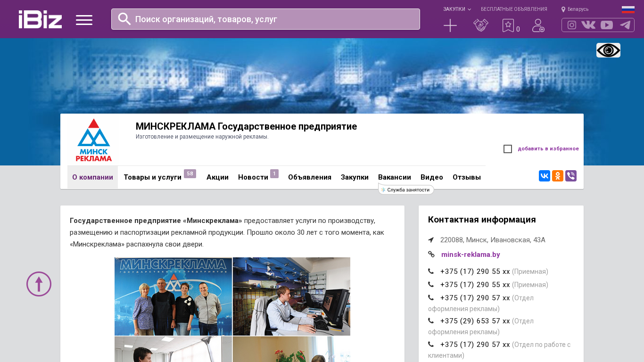Click the Минскреклама company logo

tap(93, 140)
